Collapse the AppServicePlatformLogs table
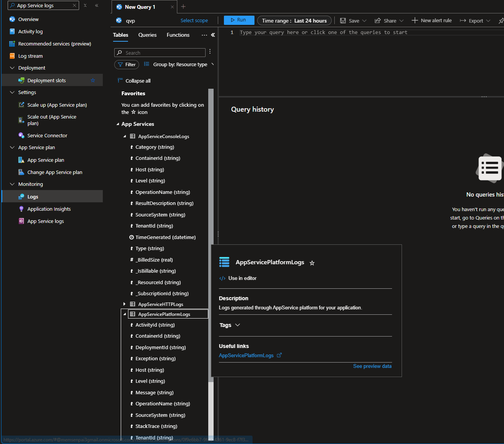The height and width of the screenshot is (444, 504). click(x=125, y=314)
